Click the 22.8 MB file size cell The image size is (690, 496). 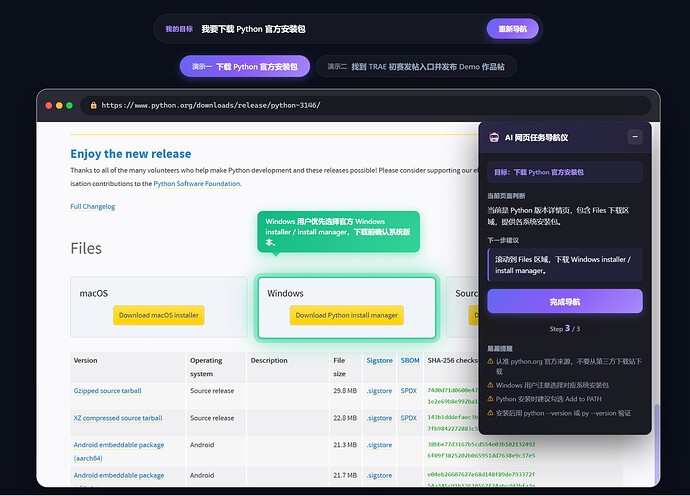[345, 418]
